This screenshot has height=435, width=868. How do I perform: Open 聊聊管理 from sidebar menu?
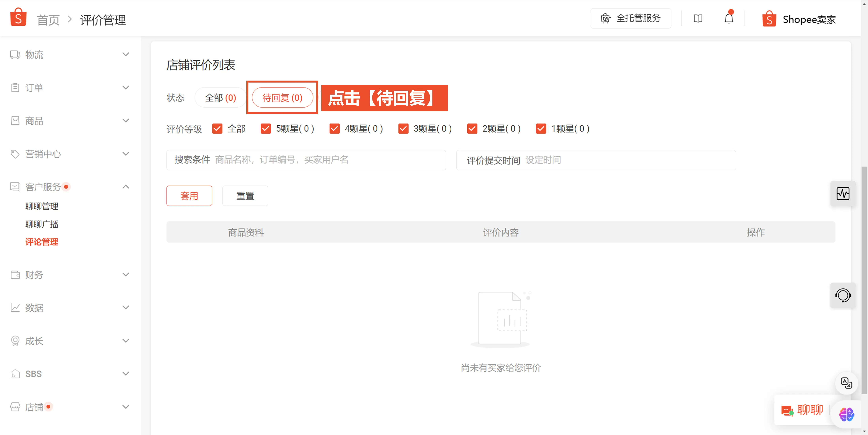coord(42,206)
